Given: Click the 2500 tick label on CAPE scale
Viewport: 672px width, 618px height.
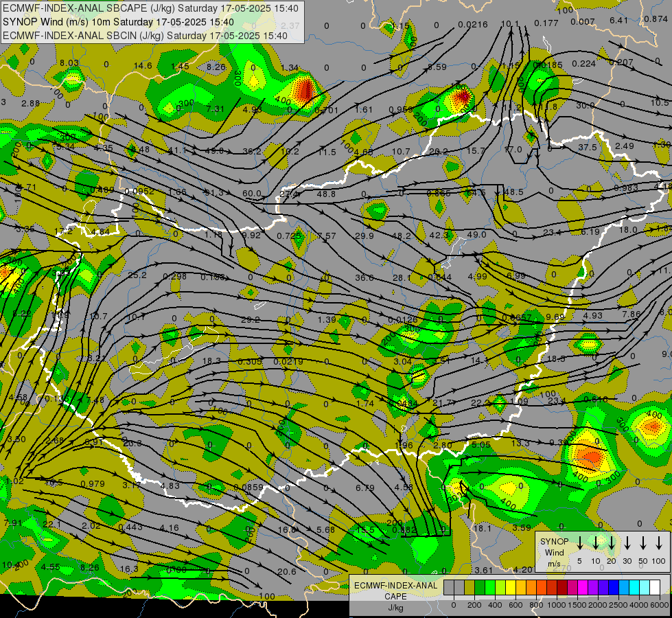Looking at the screenshot, I should 618,605.
